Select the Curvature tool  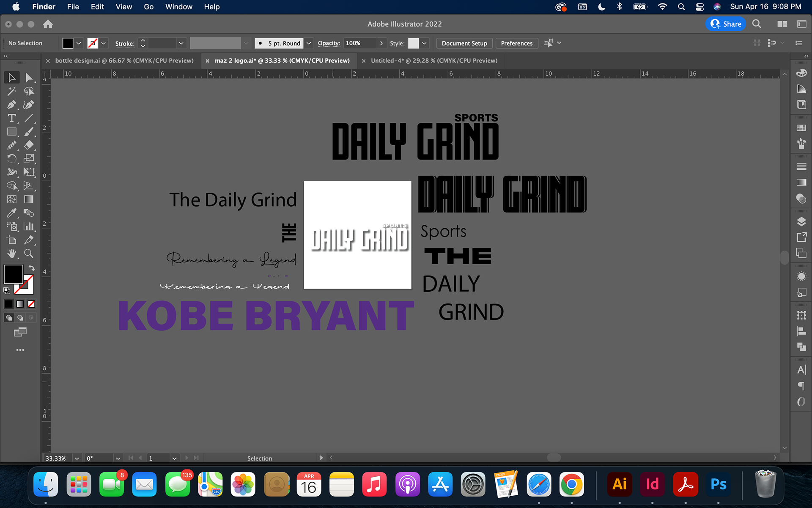[x=29, y=105]
